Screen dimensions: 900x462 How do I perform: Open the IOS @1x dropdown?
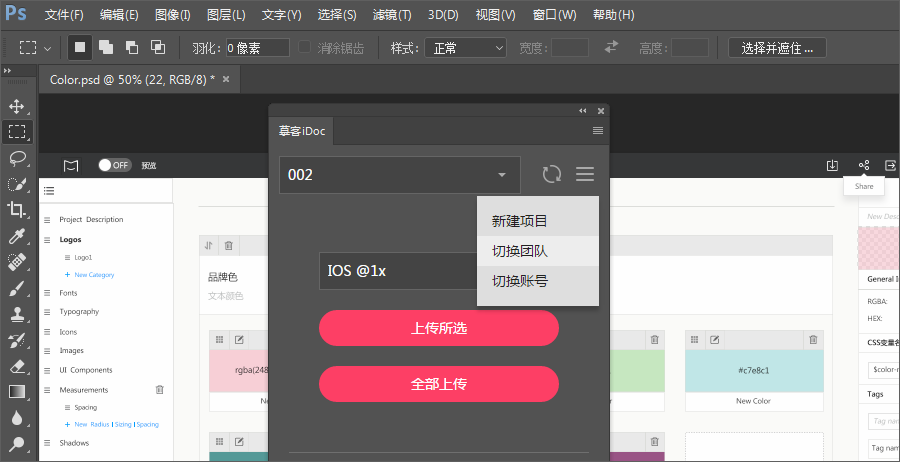[398, 271]
